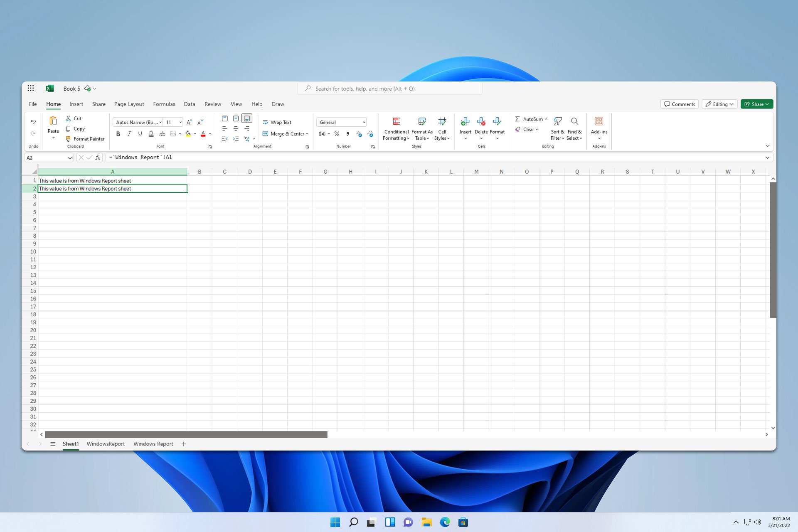798x532 pixels.
Task: Enable Wrap Text
Action: coord(277,122)
